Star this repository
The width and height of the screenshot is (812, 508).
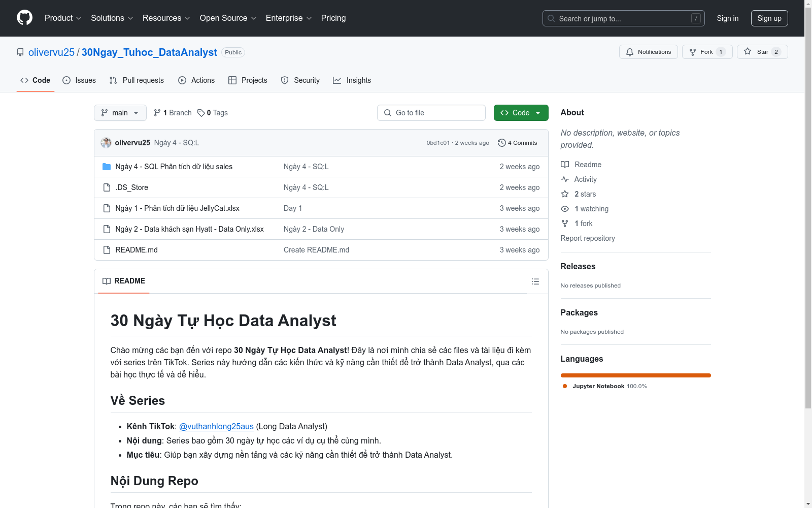(x=762, y=52)
